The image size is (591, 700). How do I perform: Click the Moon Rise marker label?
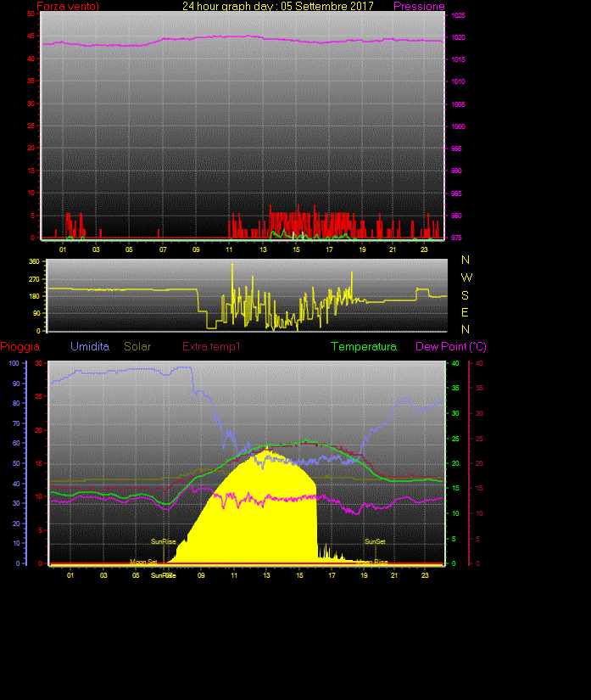tap(371, 562)
